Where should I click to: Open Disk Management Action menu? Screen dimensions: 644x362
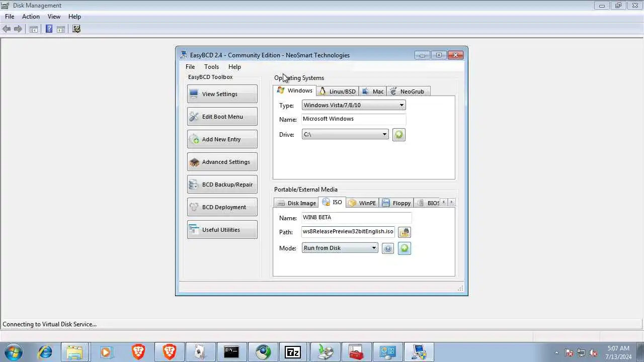[x=31, y=17]
